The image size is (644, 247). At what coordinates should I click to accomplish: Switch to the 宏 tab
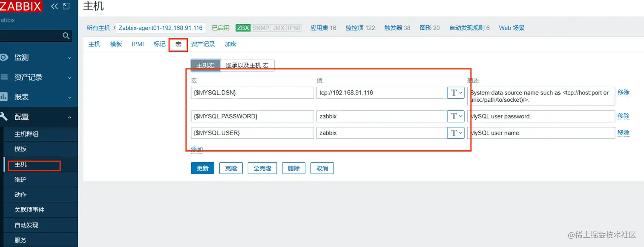pos(178,44)
